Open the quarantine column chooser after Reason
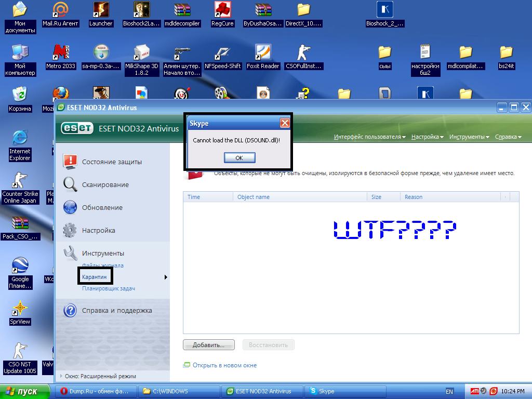532x399 pixels. 505,197
